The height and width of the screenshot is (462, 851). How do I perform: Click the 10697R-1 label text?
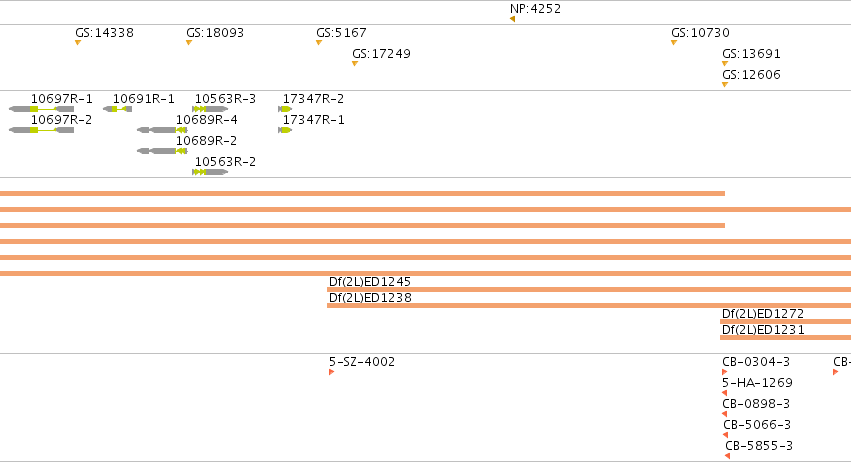point(61,99)
